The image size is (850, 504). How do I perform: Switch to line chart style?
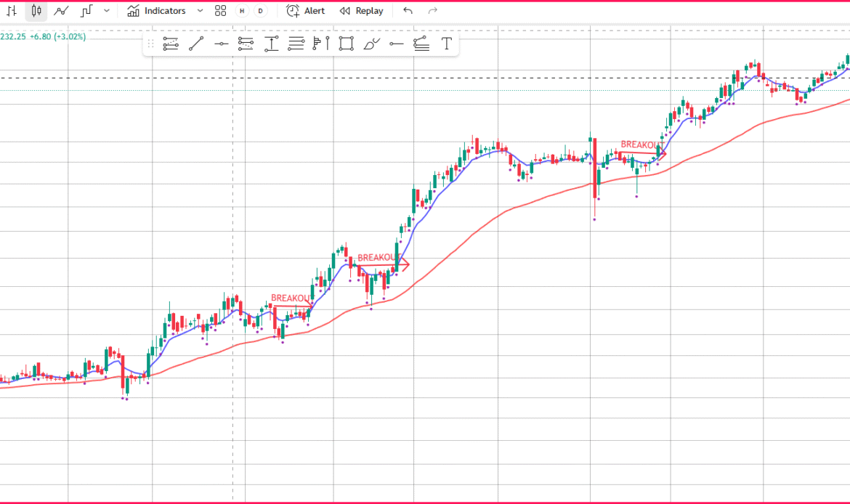click(x=62, y=11)
